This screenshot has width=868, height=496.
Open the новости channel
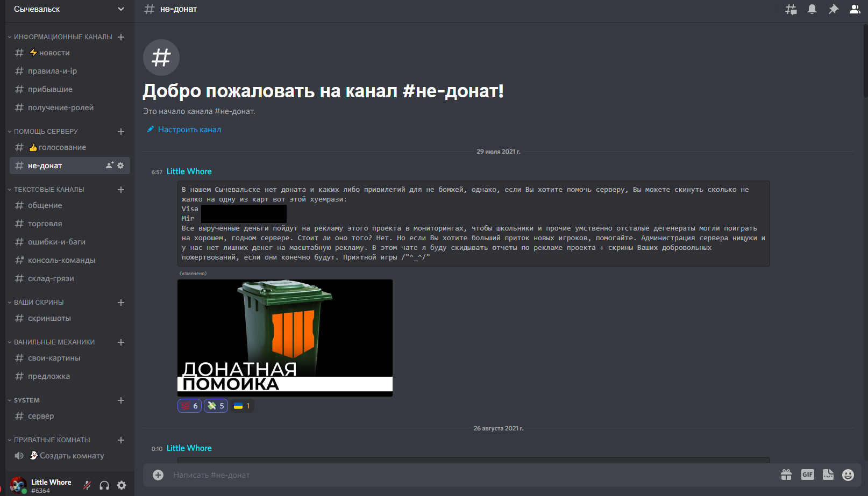point(70,53)
